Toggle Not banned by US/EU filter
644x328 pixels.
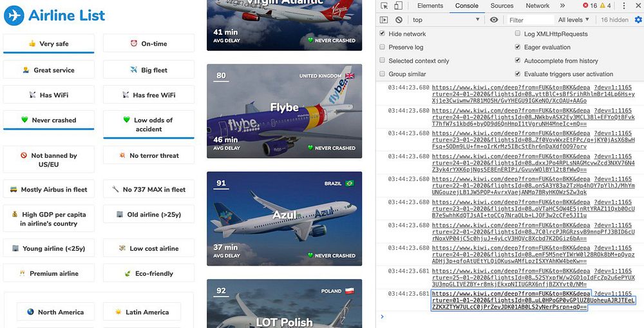point(48,159)
